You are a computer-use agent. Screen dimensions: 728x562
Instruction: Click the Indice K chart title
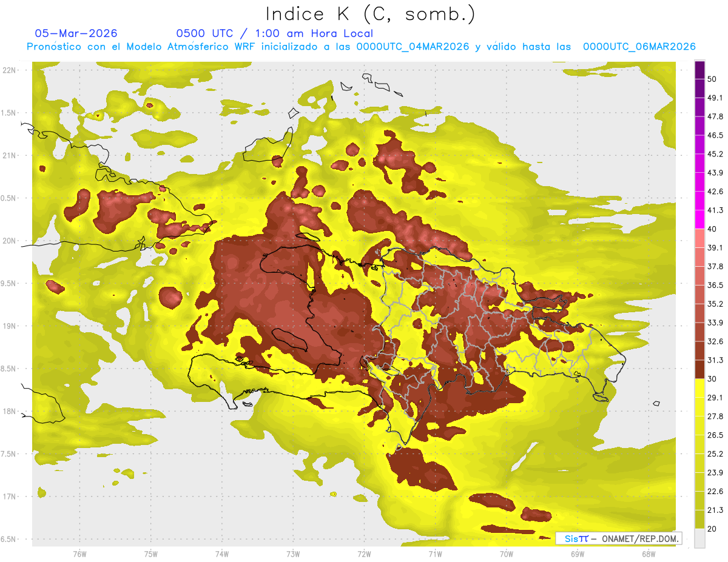coord(371,13)
